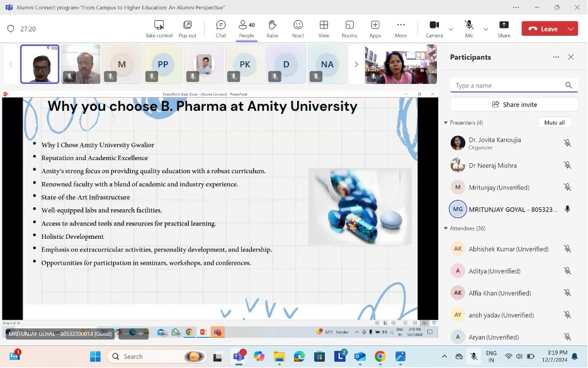Leave the meeting

[543, 29]
